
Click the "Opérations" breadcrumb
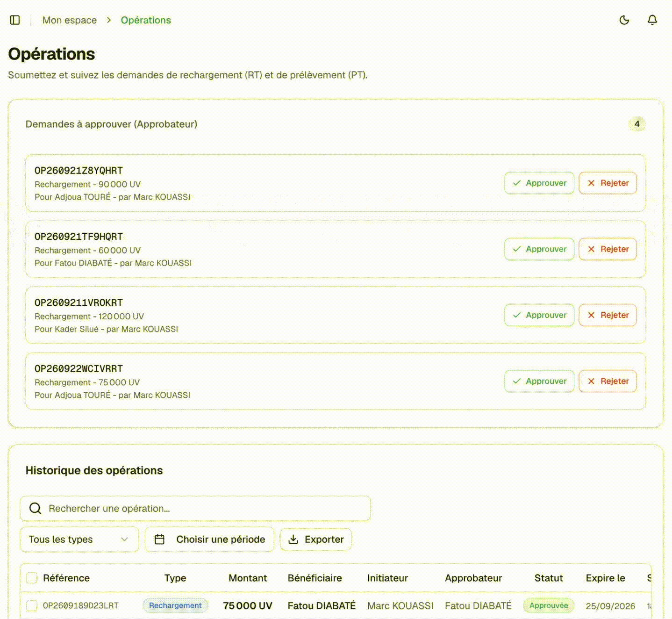(x=146, y=20)
